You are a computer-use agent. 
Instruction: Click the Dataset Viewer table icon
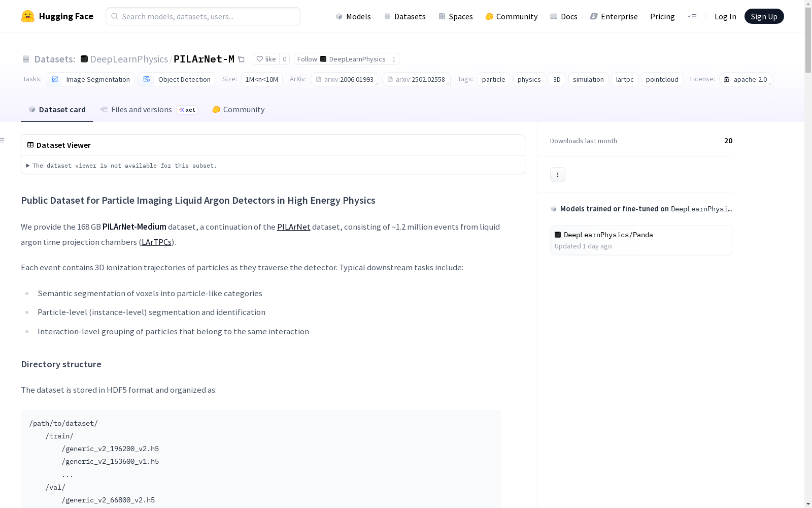coord(30,145)
